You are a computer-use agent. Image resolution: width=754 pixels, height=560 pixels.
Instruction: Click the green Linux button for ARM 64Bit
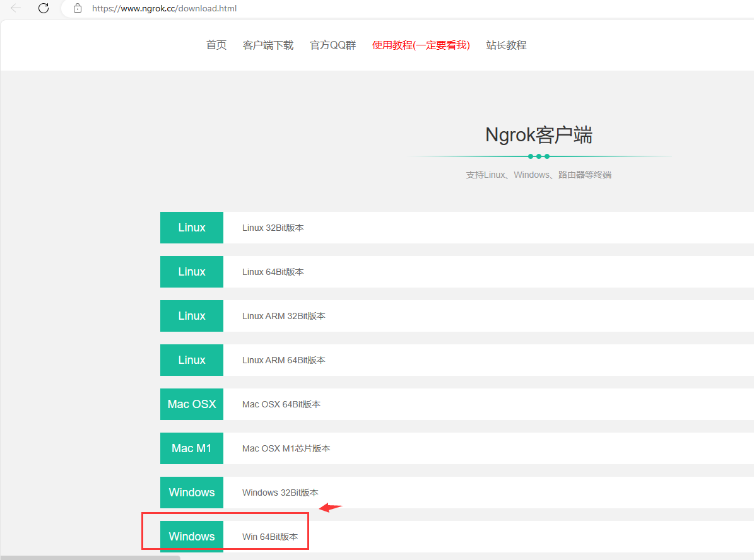(192, 360)
